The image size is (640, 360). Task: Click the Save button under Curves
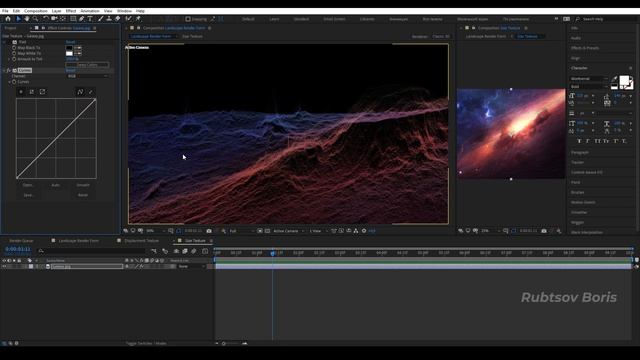tap(28, 195)
